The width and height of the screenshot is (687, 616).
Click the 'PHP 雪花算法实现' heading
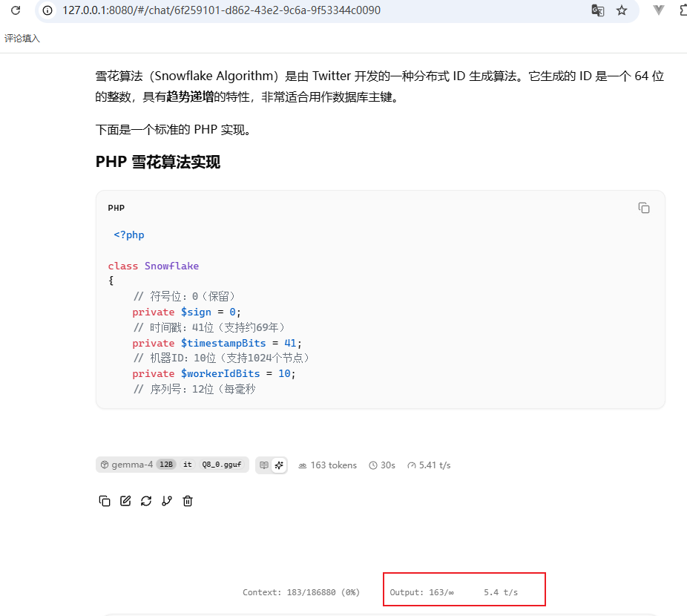pyautogui.click(x=158, y=162)
